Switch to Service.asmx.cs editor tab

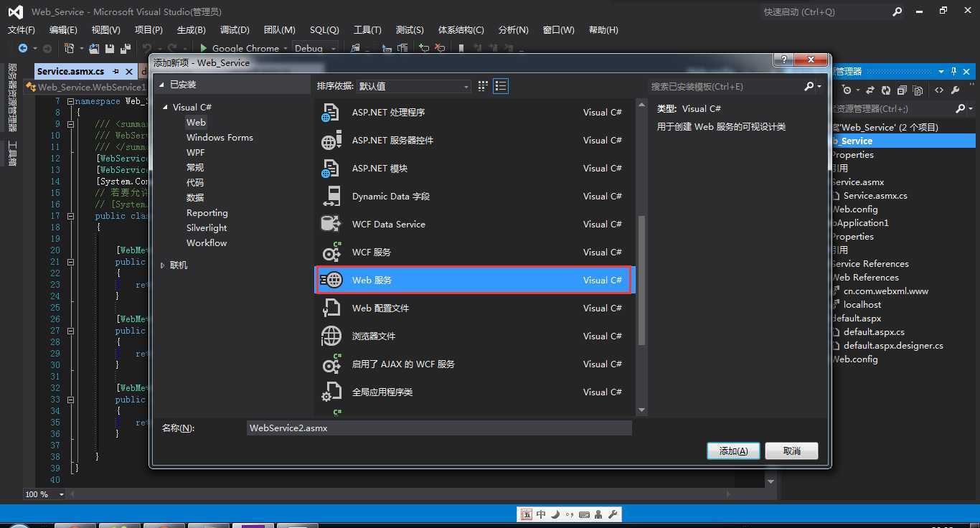70,71
